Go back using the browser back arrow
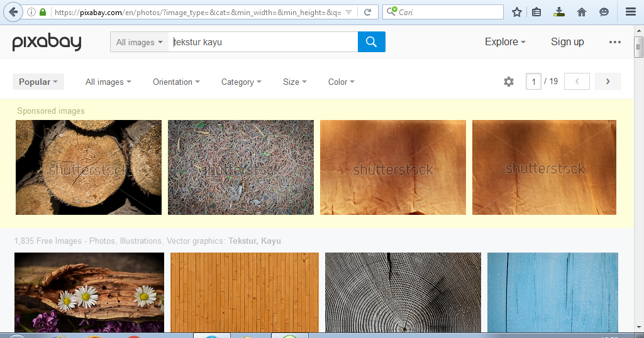 click(13, 13)
